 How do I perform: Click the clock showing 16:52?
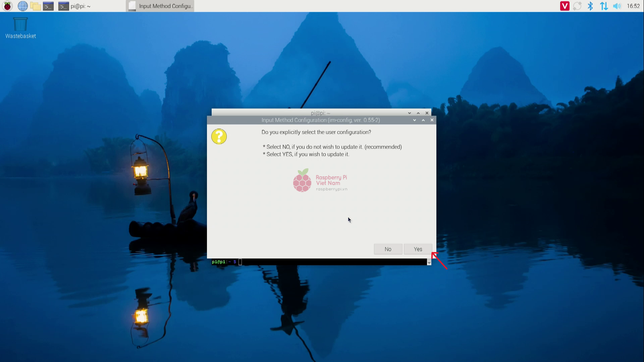point(633,6)
